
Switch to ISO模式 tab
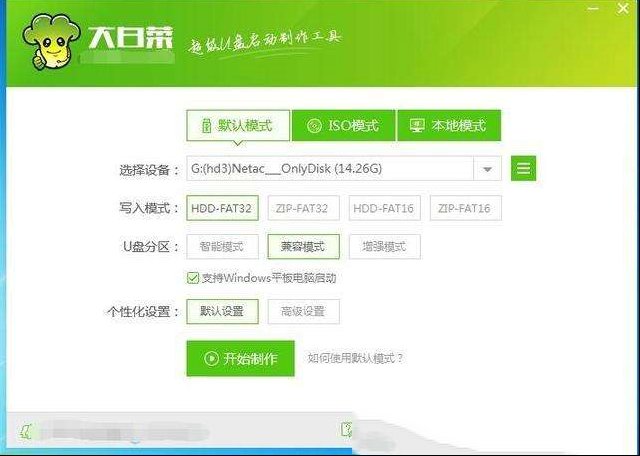pos(343,125)
